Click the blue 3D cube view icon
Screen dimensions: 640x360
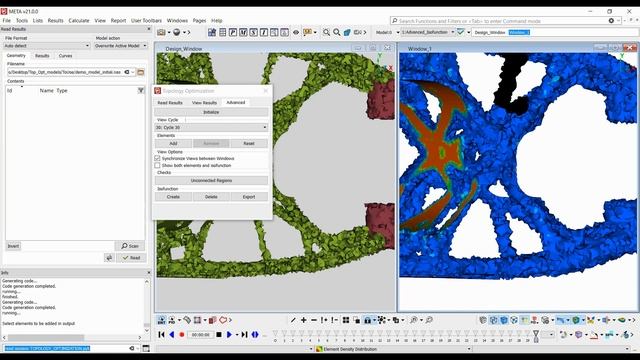pyautogui.click(x=347, y=32)
